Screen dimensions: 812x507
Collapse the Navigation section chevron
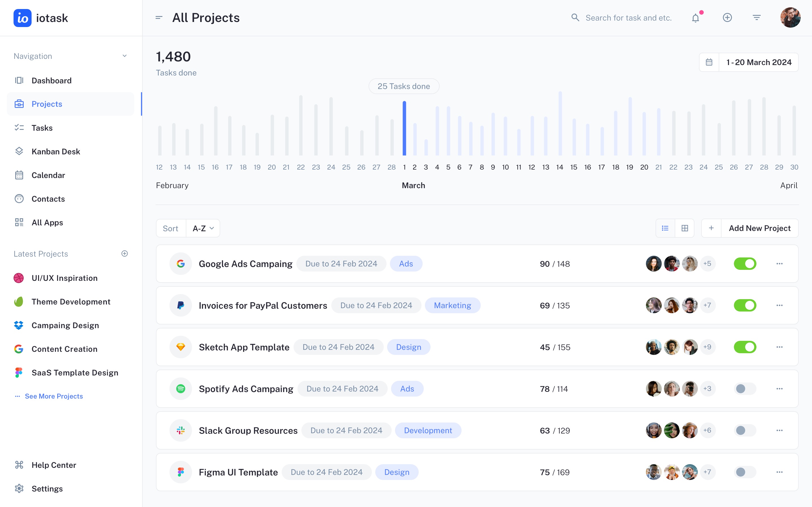coord(125,56)
